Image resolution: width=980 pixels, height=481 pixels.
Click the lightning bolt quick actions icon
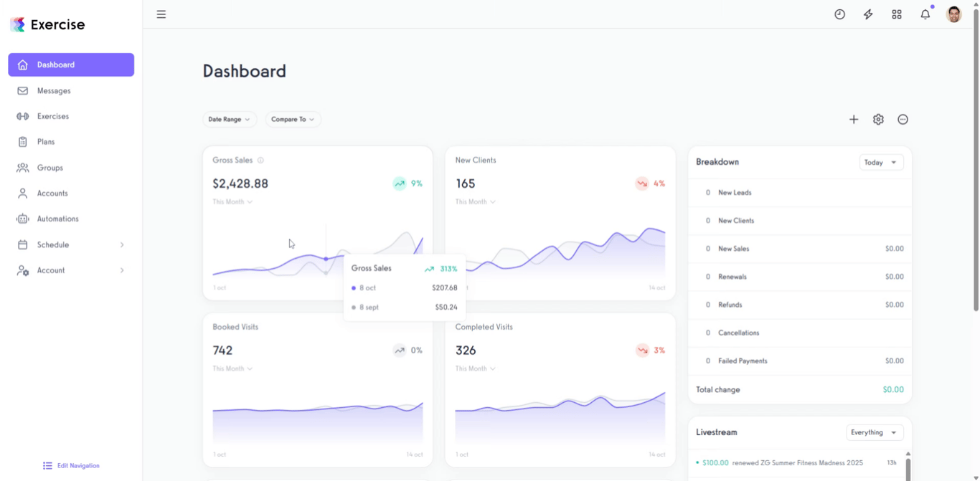point(868,14)
